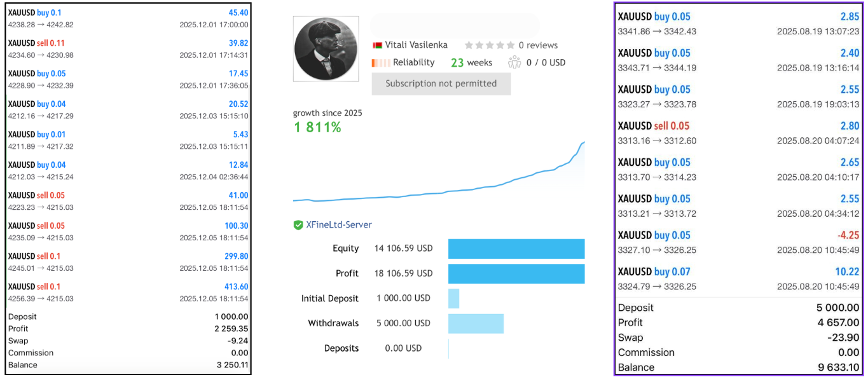Viewport: 868px width, 377px height.
Task: Click the Withdrawals bar of 5 000.00 USD
Action: click(x=476, y=323)
